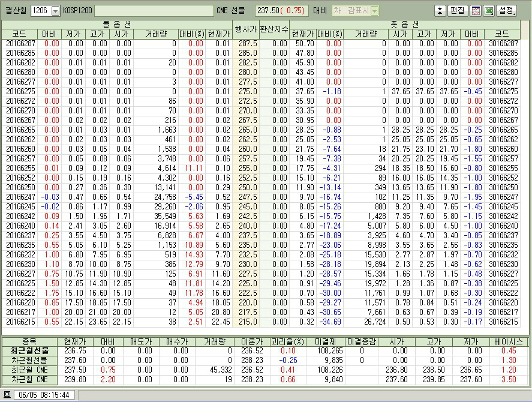Click strike price 237.5 in 행사가 column

point(247,236)
